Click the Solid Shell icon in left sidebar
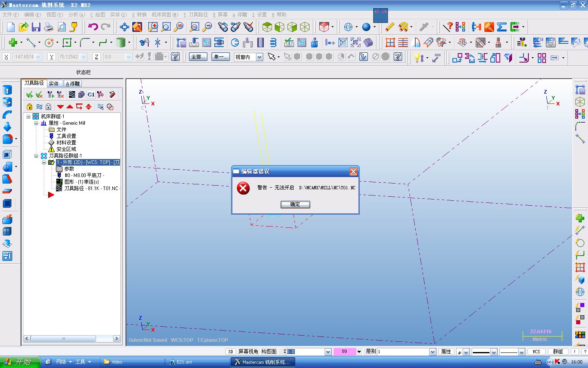Image resolution: width=588 pixels, height=368 pixels. [7, 155]
